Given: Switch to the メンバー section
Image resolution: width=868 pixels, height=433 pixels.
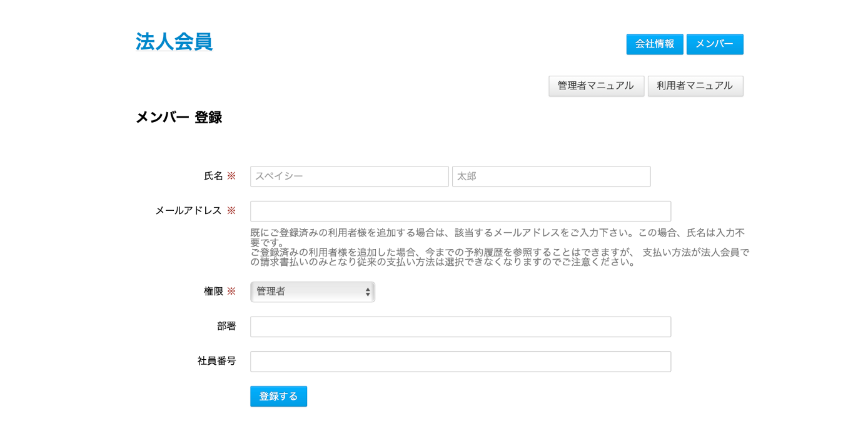Looking at the screenshot, I should (714, 44).
